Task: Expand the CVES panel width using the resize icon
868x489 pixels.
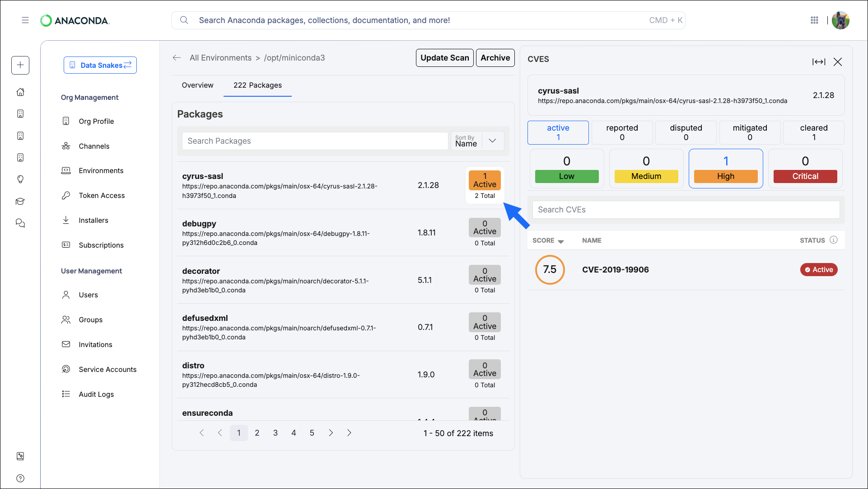Action: (819, 62)
